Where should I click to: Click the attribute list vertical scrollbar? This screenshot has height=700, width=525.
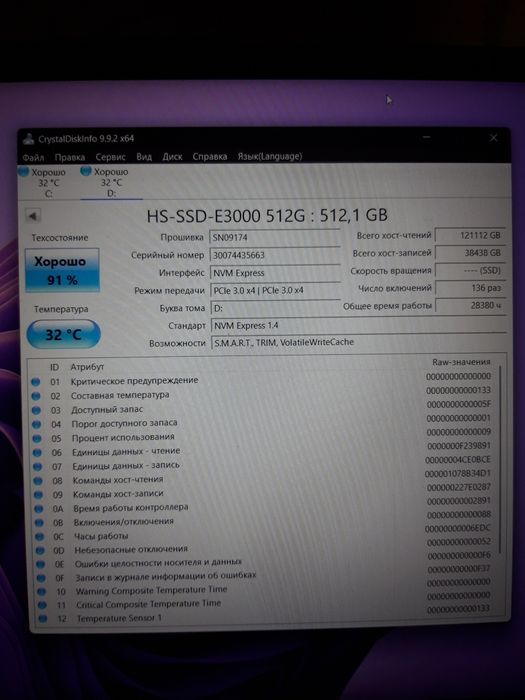pyautogui.click(x=500, y=460)
